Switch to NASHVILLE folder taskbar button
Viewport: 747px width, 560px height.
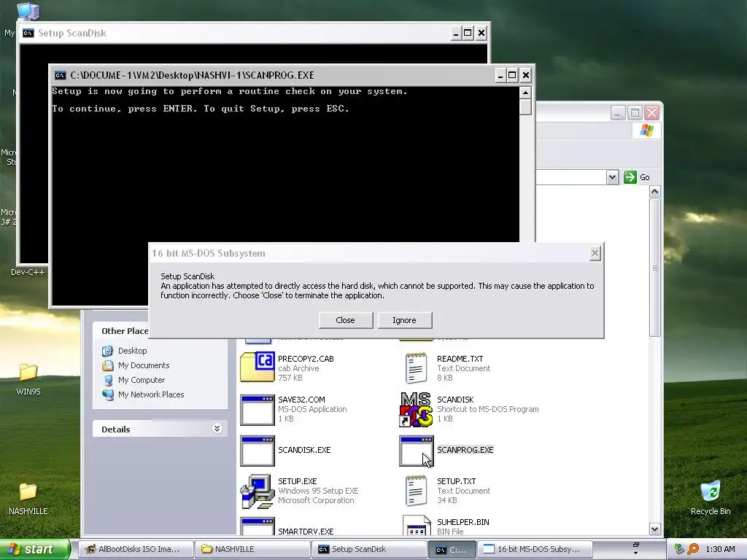(x=252, y=549)
